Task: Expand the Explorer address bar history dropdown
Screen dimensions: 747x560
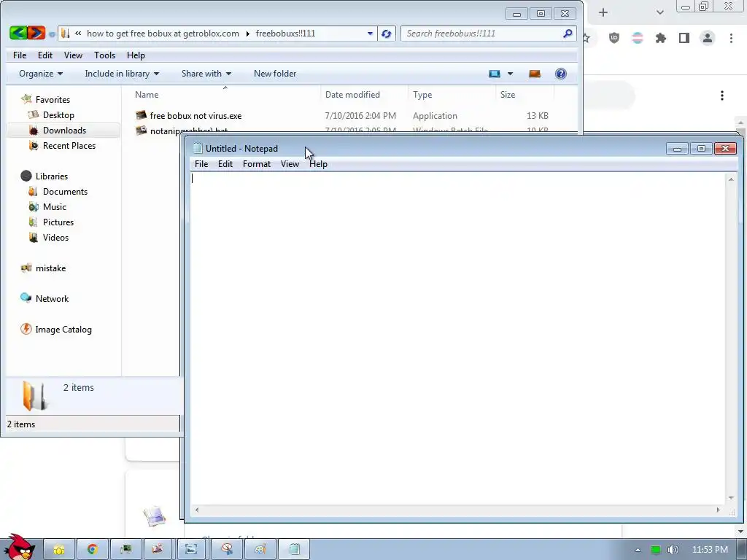Action: point(370,34)
